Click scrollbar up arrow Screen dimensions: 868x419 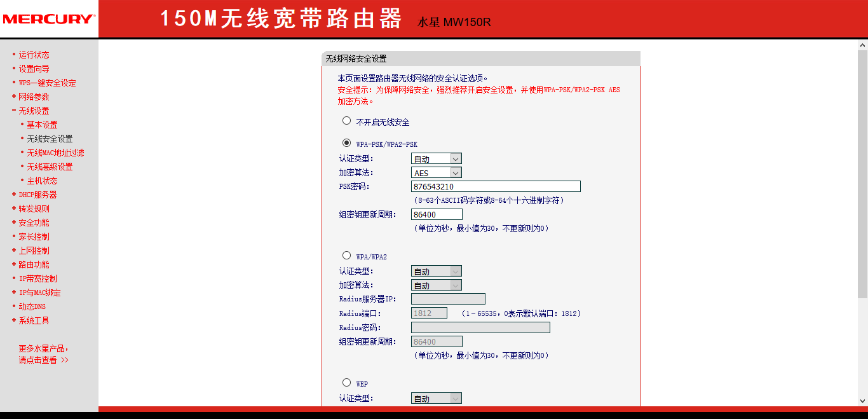pos(862,46)
